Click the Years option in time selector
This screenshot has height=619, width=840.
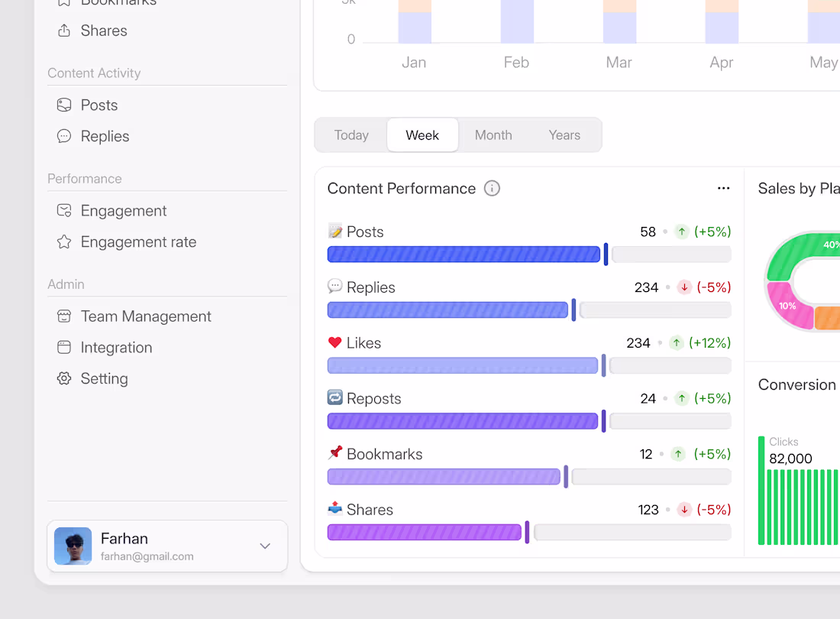click(564, 134)
